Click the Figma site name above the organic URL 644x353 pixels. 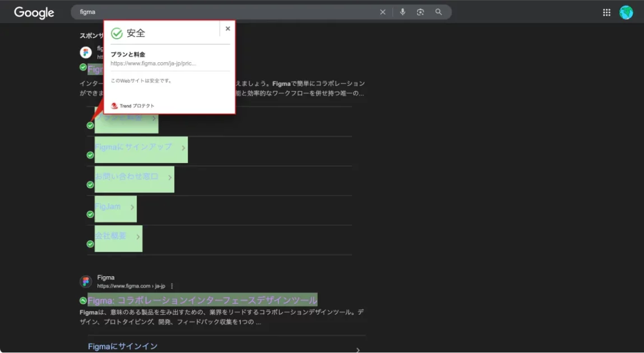click(x=106, y=277)
